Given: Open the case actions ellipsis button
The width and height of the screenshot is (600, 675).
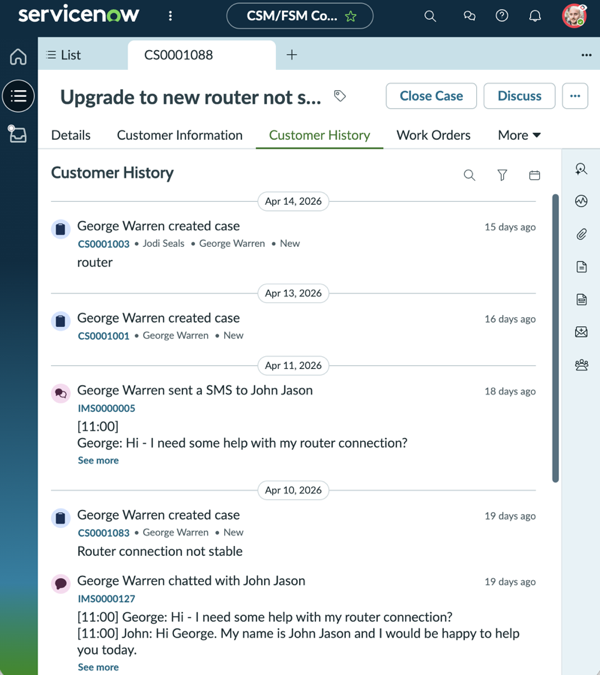Looking at the screenshot, I should tap(575, 96).
